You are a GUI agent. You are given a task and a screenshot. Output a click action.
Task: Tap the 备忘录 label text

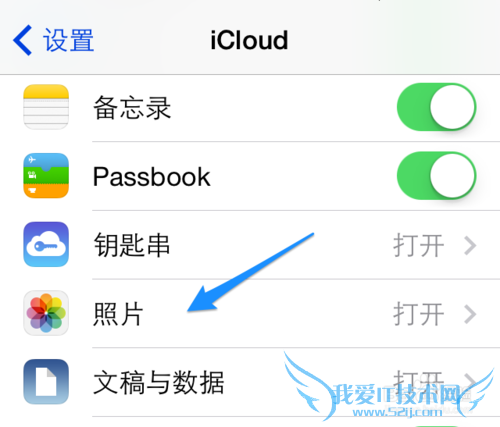[132, 108]
